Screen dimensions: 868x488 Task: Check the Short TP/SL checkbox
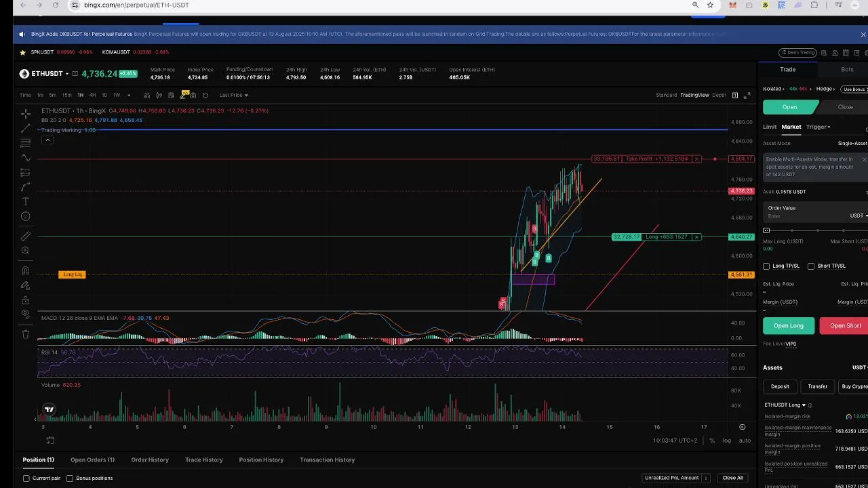[811, 266]
